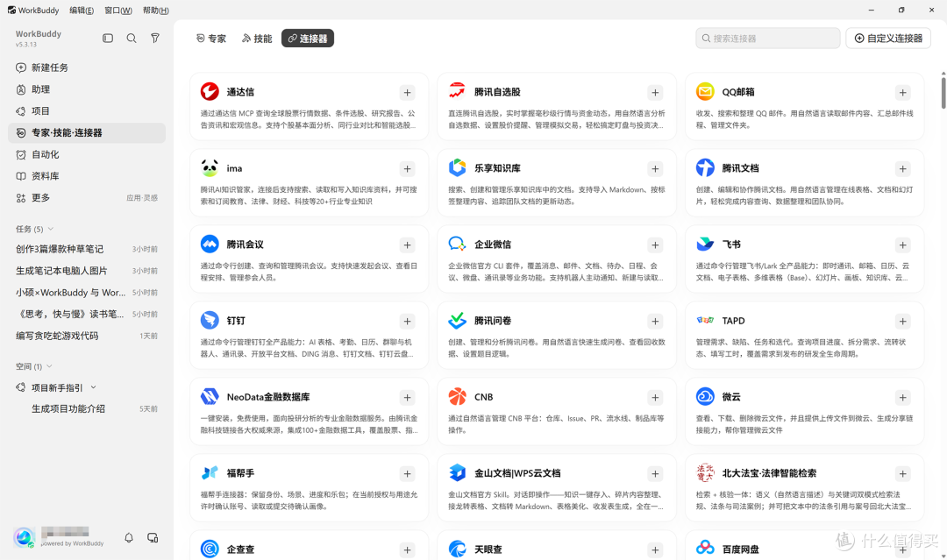Open the sidebar search icon
The height and width of the screenshot is (560, 947).
131,38
